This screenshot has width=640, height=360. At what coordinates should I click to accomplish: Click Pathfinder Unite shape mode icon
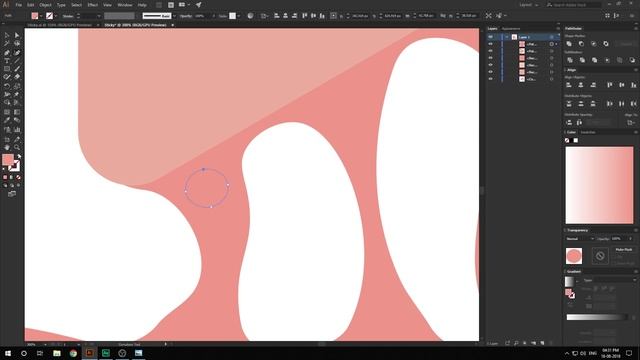[569, 44]
